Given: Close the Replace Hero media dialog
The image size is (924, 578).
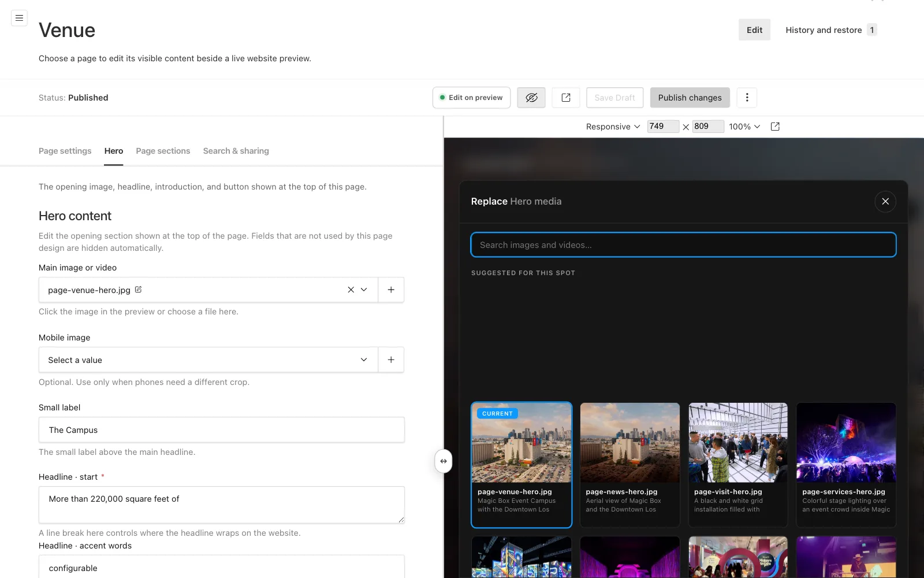Looking at the screenshot, I should click(x=885, y=202).
